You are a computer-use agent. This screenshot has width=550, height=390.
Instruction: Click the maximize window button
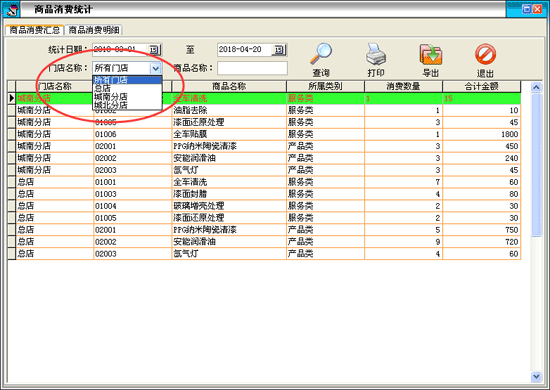(x=526, y=9)
